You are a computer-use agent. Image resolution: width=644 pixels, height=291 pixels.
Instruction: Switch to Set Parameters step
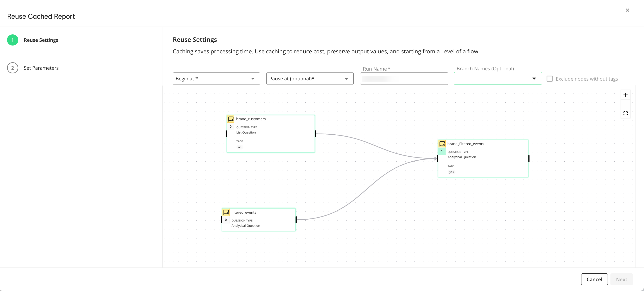(x=41, y=68)
